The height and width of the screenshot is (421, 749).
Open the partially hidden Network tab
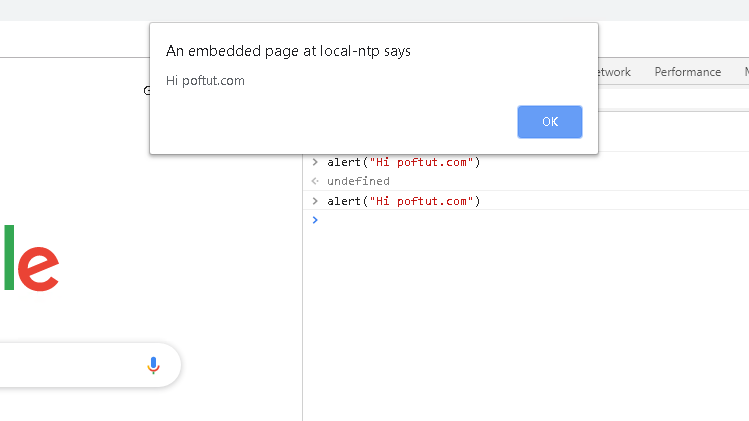tap(615, 72)
